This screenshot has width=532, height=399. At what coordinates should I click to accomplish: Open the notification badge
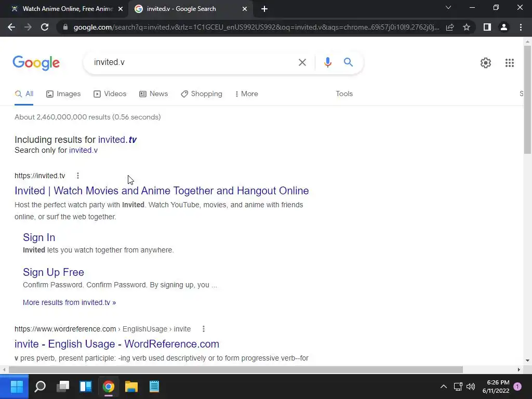tap(517, 387)
